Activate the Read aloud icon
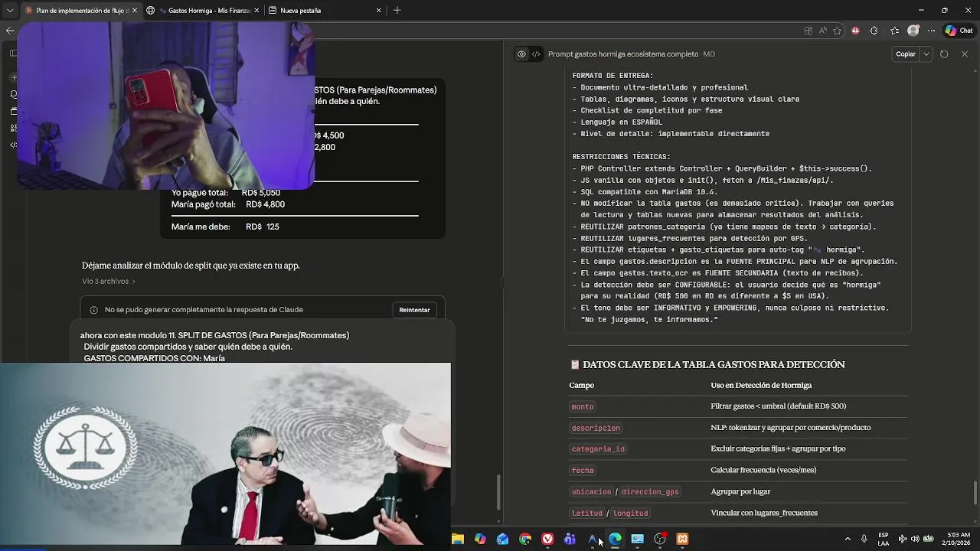Viewport: 980px width, 551px height. point(823,31)
